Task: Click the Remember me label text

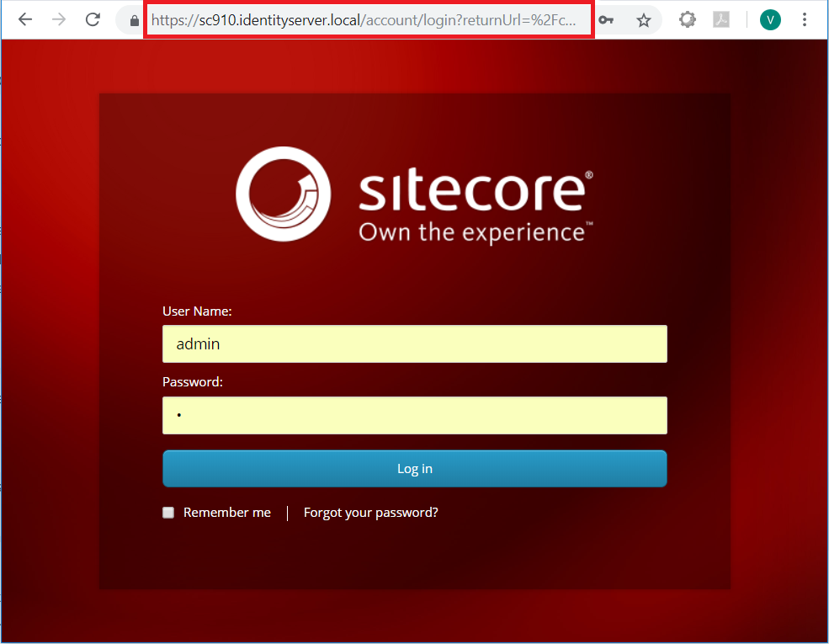Action: point(227,512)
